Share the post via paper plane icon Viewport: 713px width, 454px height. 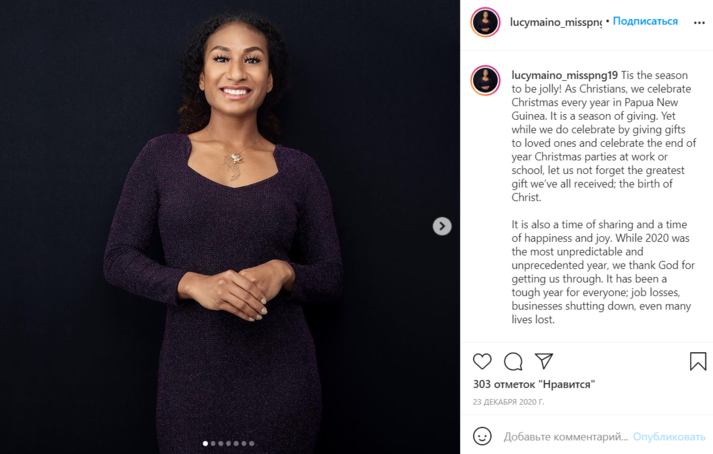[x=543, y=361]
